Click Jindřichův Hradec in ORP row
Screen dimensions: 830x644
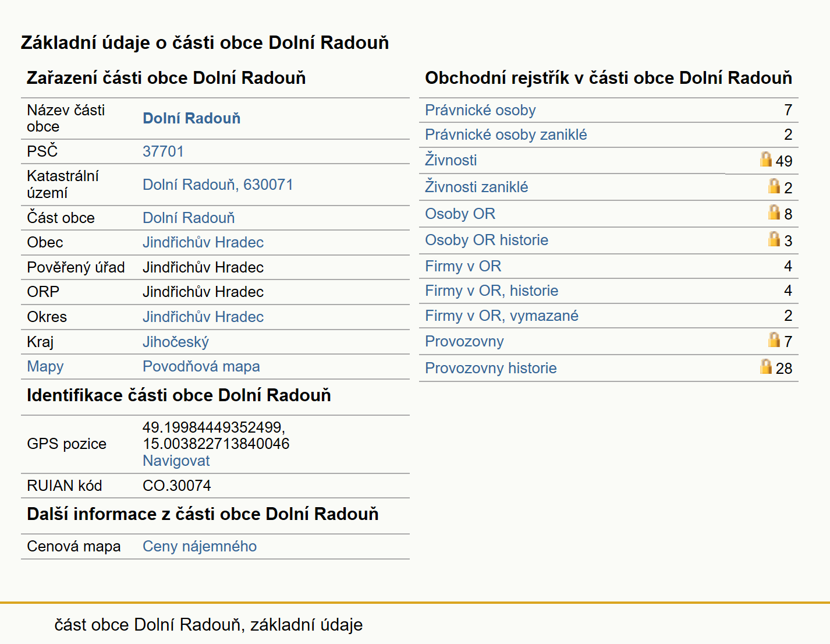(x=203, y=292)
